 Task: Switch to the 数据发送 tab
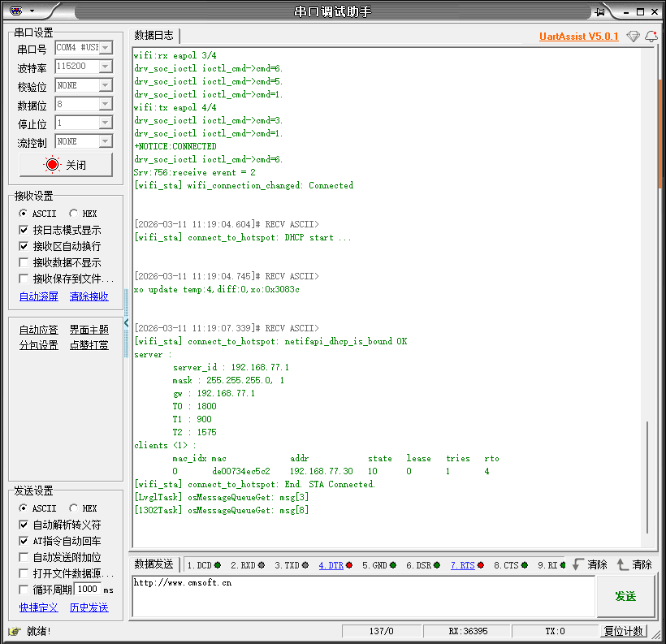[154, 564]
